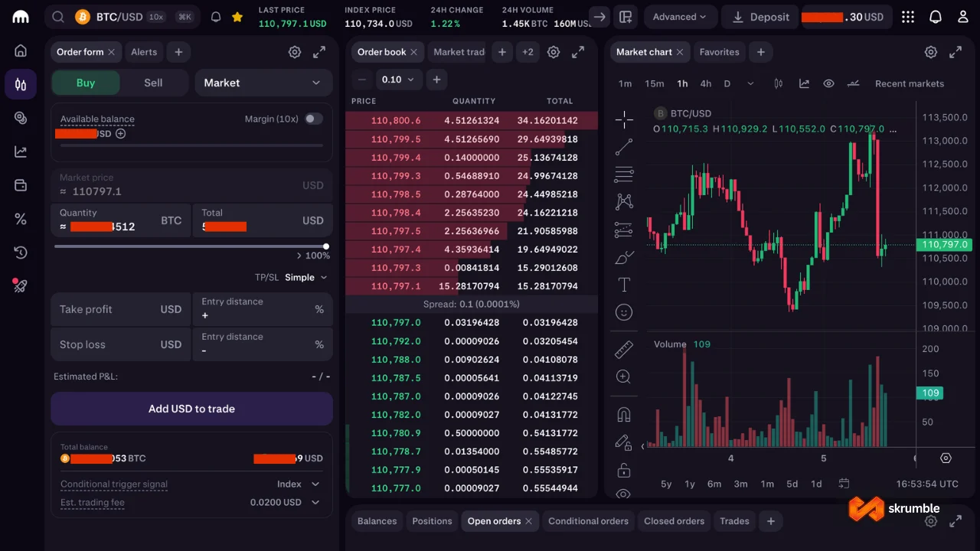Select the text annotation chart tool
This screenshot has height=551, width=980.
coord(624,285)
